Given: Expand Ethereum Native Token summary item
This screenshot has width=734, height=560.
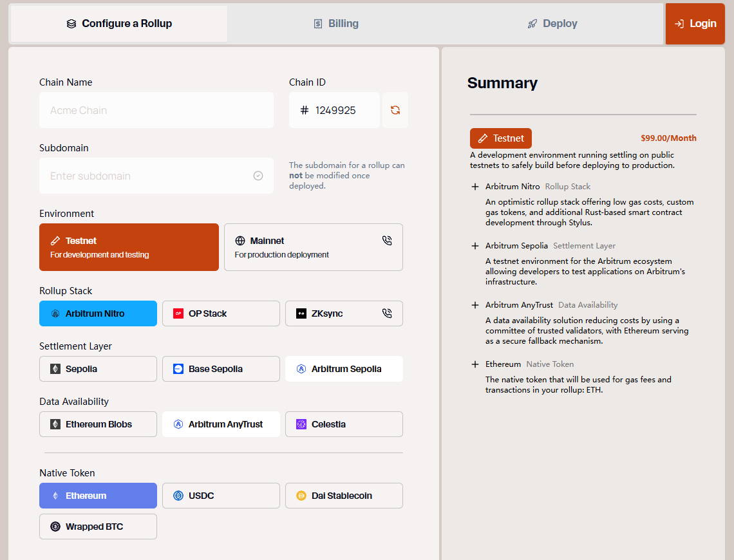Looking at the screenshot, I should coord(475,364).
